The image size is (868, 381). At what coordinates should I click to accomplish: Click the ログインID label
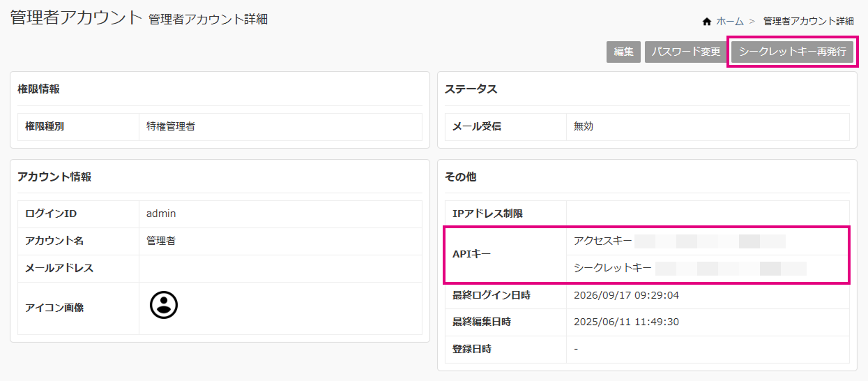51,214
